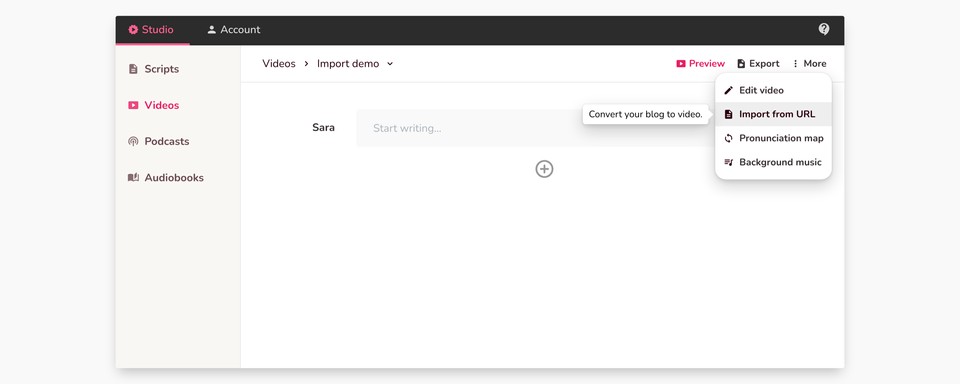This screenshot has width=960, height=384.
Task: Add a new block with the plus circle icon
Action: click(x=544, y=169)
